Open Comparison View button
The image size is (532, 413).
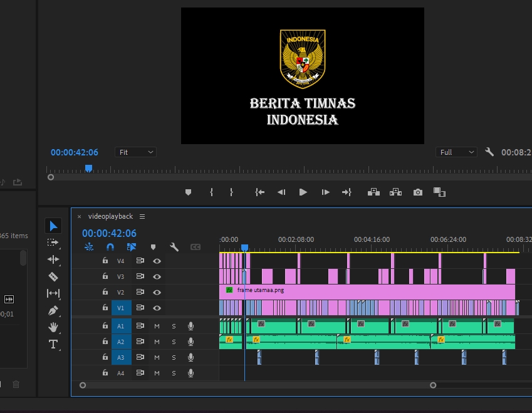click(439, 192)
